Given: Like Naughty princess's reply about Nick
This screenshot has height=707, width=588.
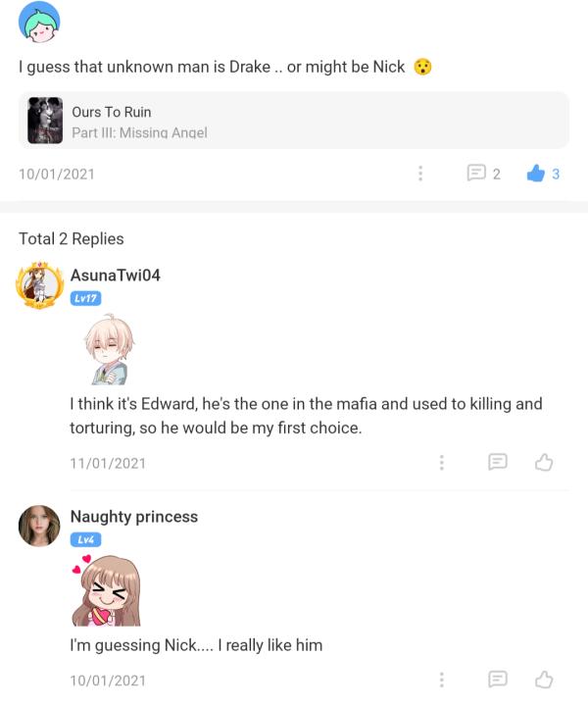Looking at the screenshot, I should point(544,680).
